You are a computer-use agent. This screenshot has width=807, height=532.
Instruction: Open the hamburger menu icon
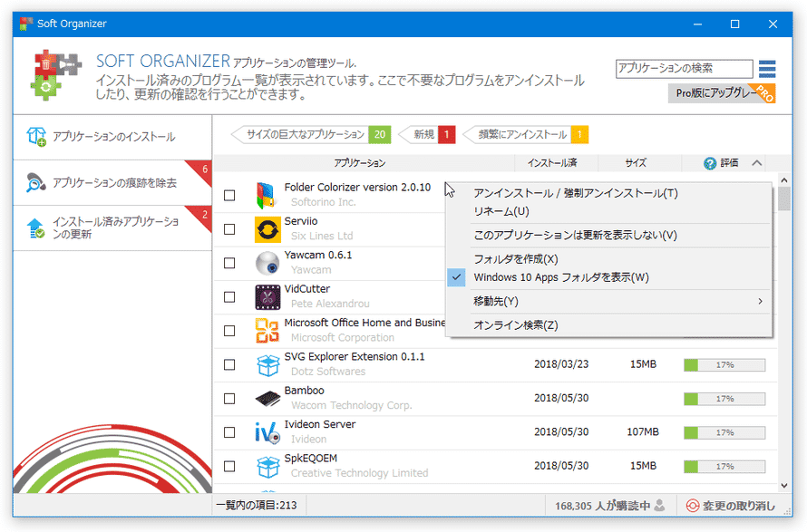767,69
